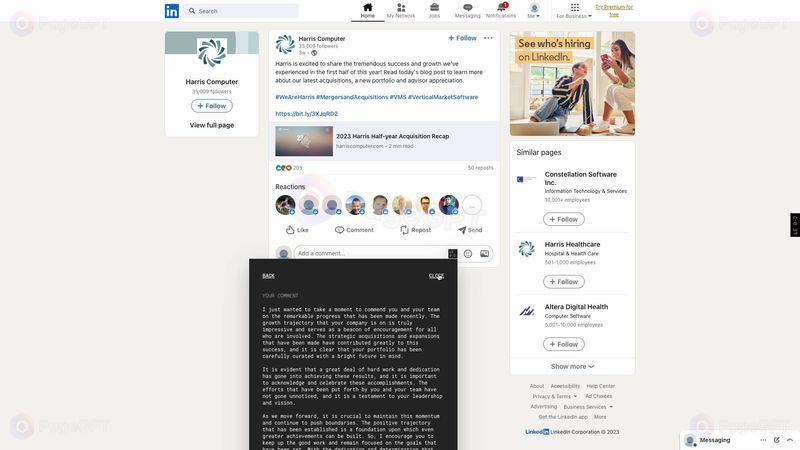Add a photo to the comment

click(x=484, y=254)
